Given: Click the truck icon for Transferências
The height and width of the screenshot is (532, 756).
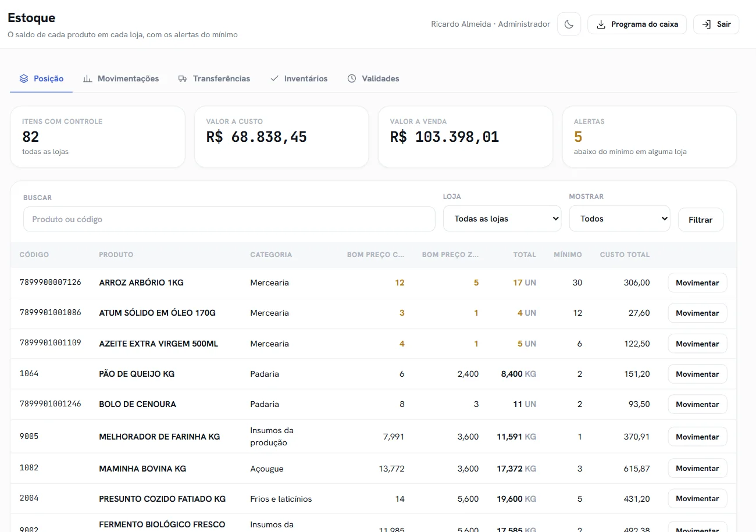Looking at the screenshot, I should point(183,78).
